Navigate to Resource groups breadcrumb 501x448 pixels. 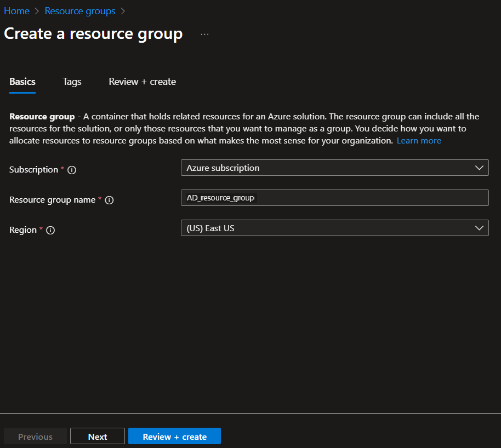pos(80,11)
